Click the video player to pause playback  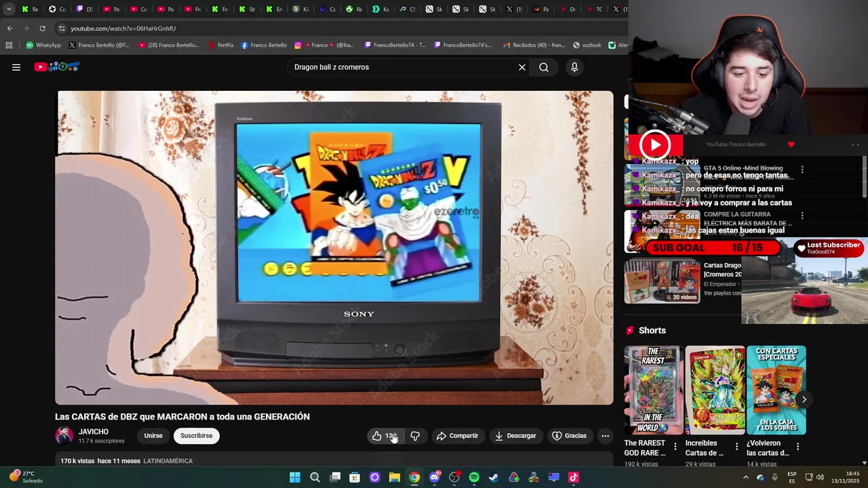pyautogui.click(x=334, y=247)
